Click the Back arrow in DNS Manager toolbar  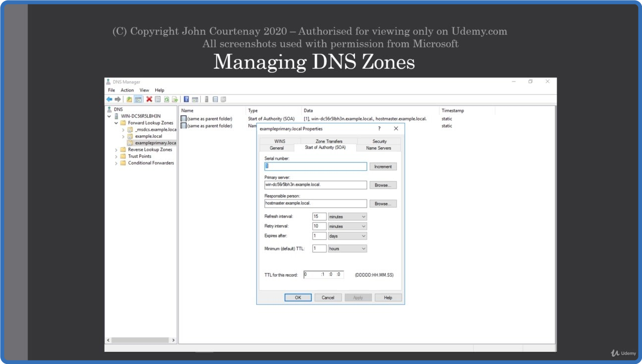point(109,100)
